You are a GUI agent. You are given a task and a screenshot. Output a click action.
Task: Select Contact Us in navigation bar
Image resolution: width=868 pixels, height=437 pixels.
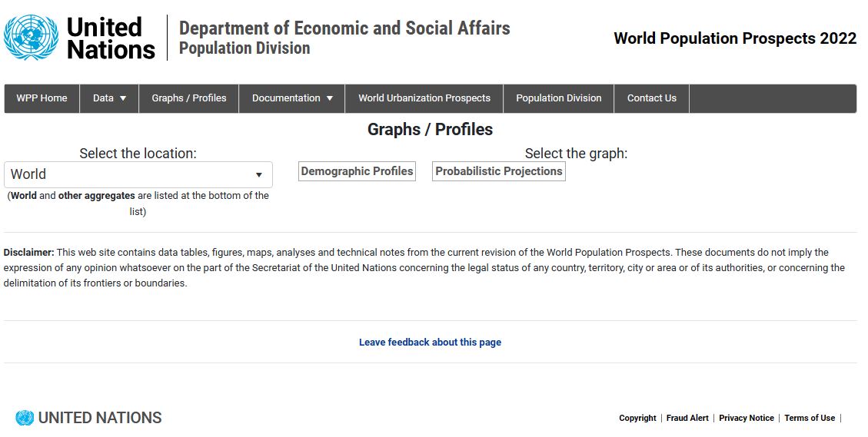(651, 98)
